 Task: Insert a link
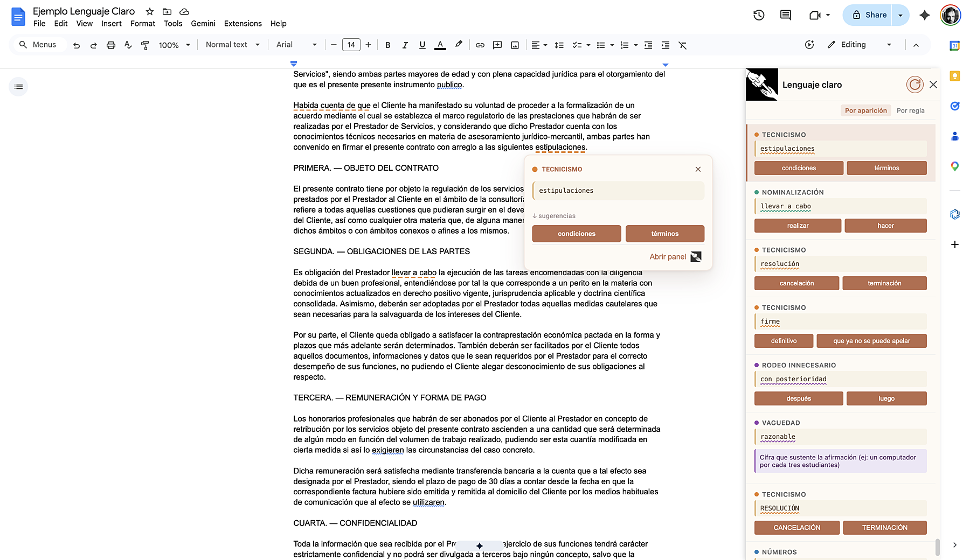coord(480,45)
